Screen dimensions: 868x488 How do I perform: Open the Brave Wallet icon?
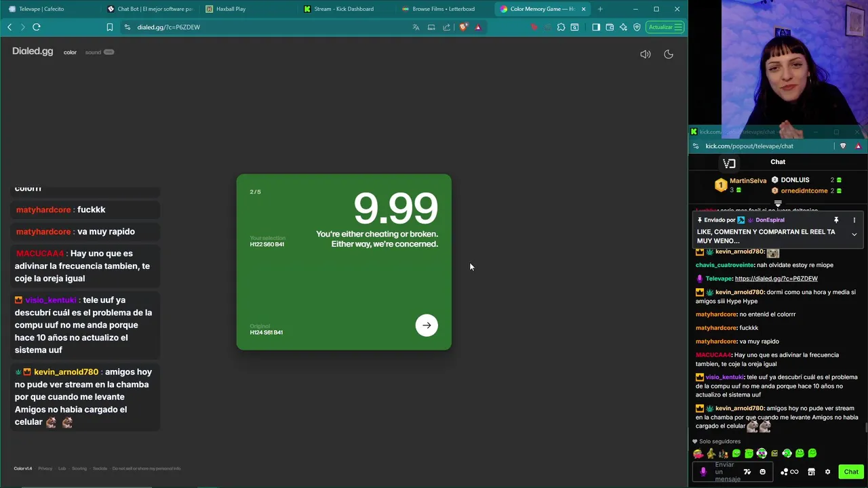click(610, 27)
